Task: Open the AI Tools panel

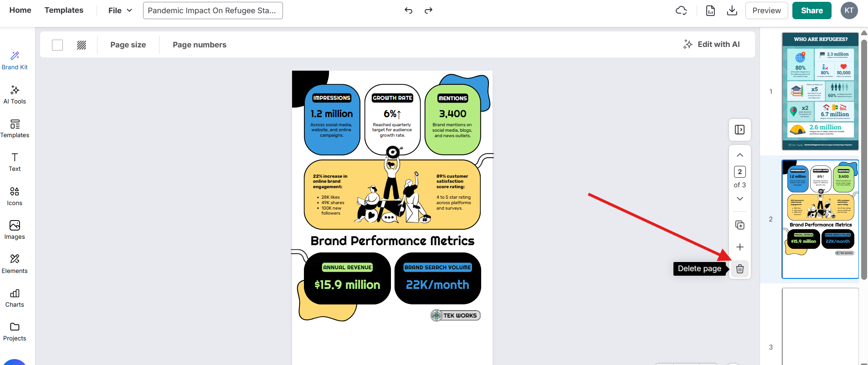Action: 15,94
